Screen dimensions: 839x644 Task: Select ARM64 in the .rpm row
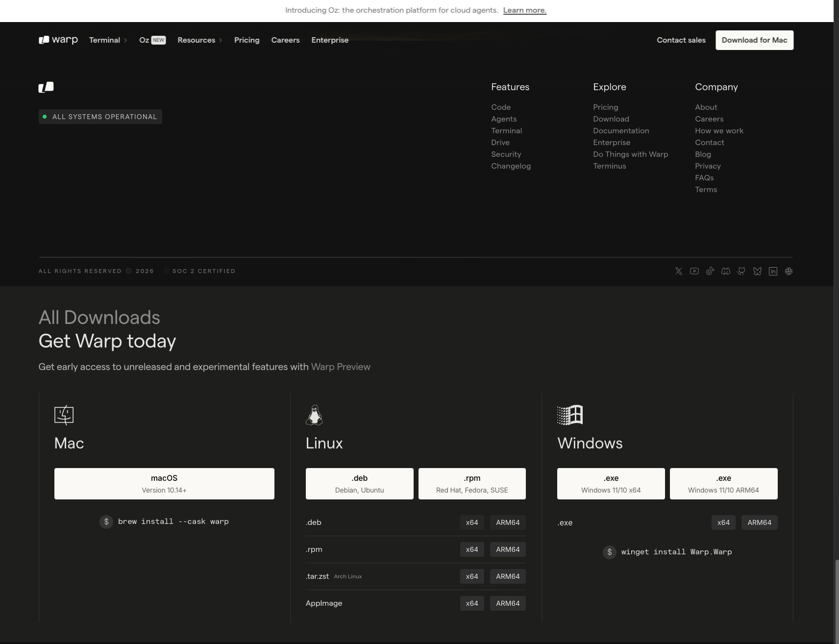(508, 549)
